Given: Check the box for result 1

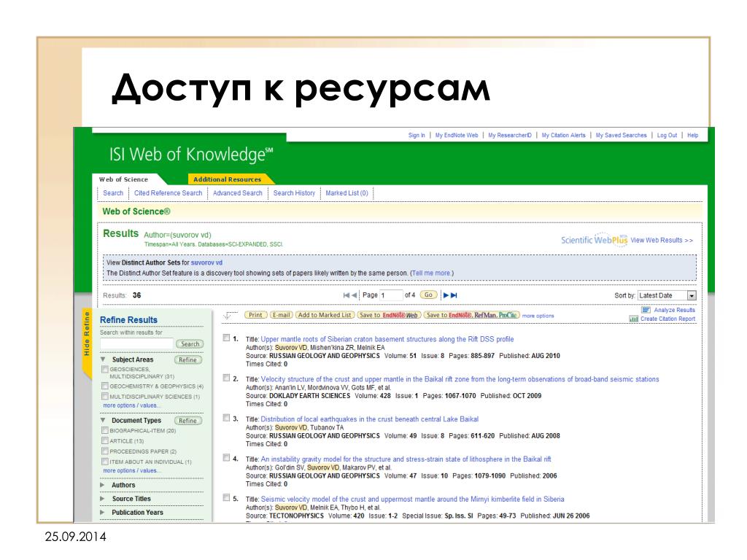Looking at the screenshot, I should click(x=226, y=338).
